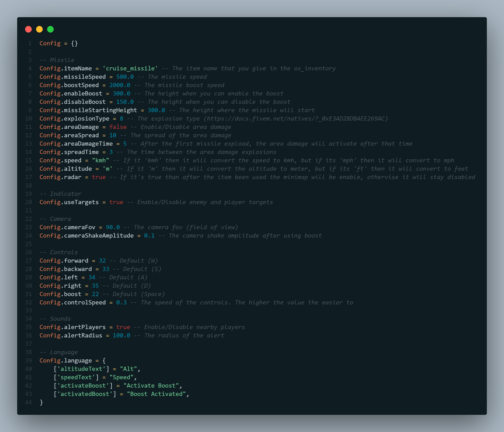Click the cameraShakeAmplitude property name

(x=99, y=236)
